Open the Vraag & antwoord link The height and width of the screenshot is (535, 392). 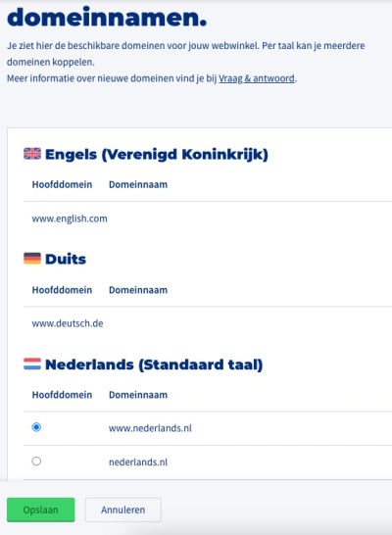(257, 78)
